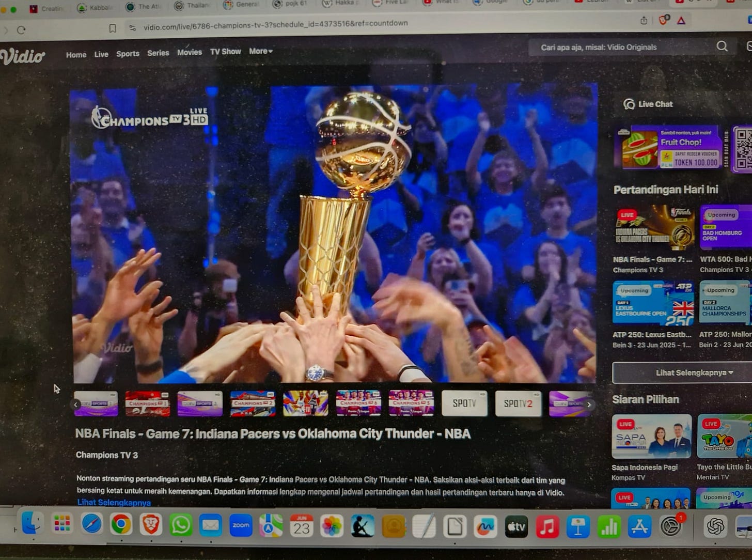This screenshot has width=752, height=560.
Task: Switch to the pojk 61 browser tab
Action: (x=291, y=4)
